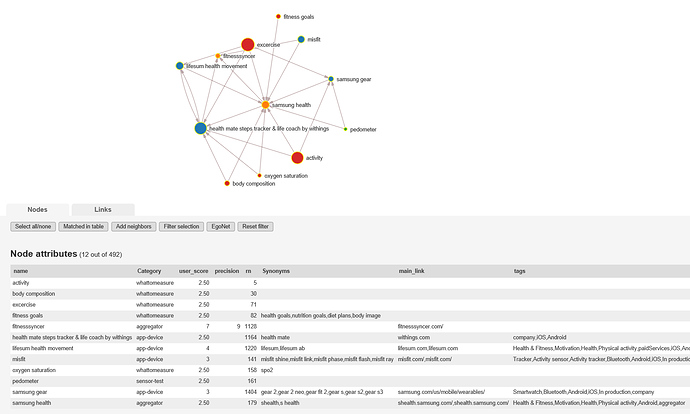The width and height of the screenshot is (690, 414).
Task: Click the blue health mate withings node
Action: pos(201,128)
